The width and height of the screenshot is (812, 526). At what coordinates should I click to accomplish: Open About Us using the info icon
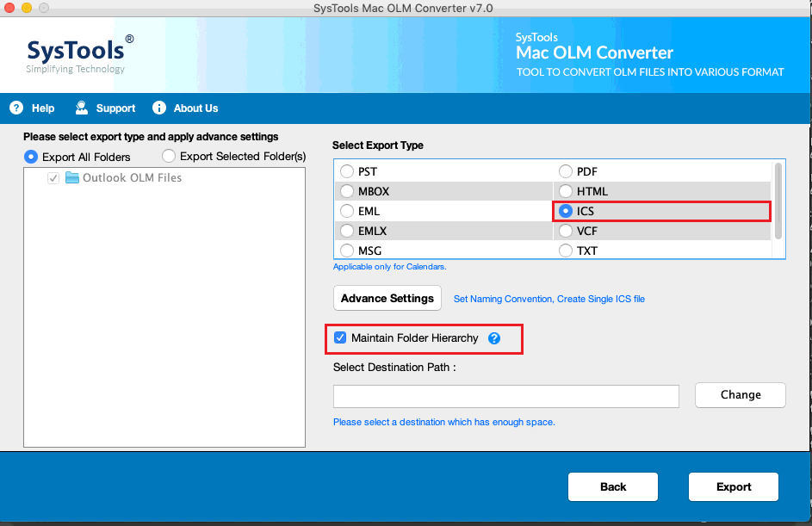[158, 108]
